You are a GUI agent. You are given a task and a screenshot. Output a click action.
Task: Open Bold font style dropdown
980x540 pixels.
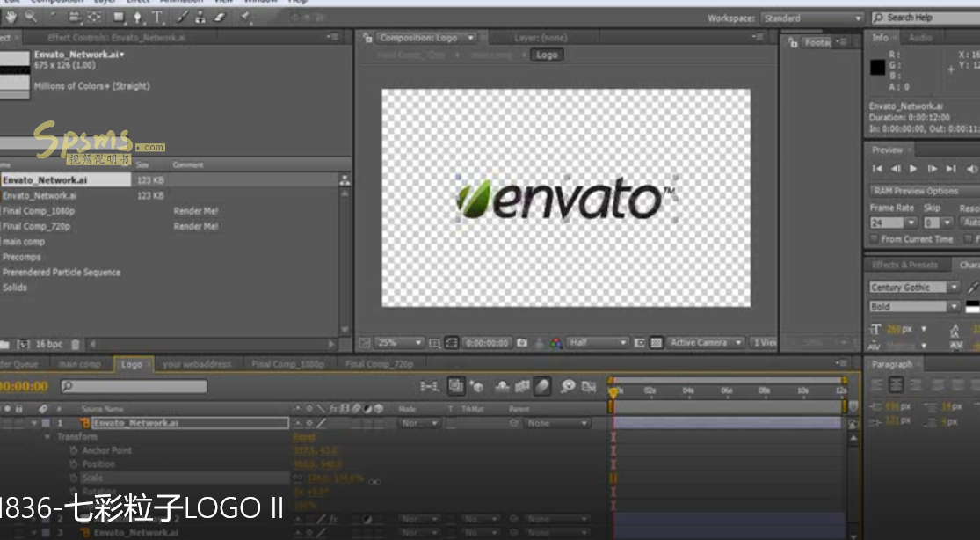coord(914,307)
